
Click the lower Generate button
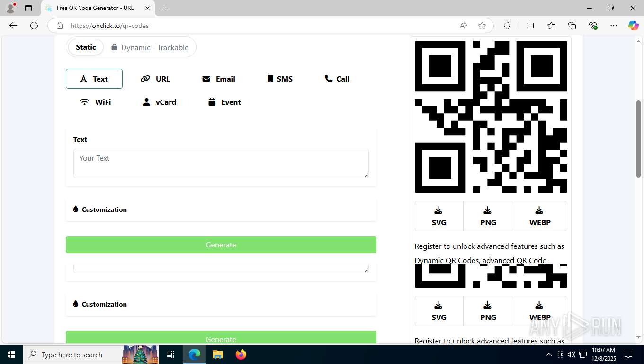(x=221, y=337)
